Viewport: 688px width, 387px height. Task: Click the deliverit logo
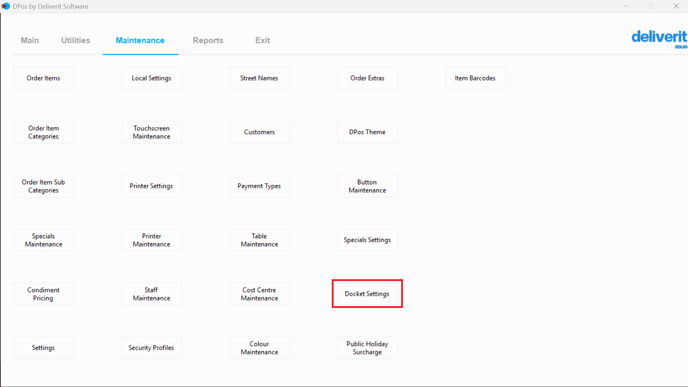point(659,39)
